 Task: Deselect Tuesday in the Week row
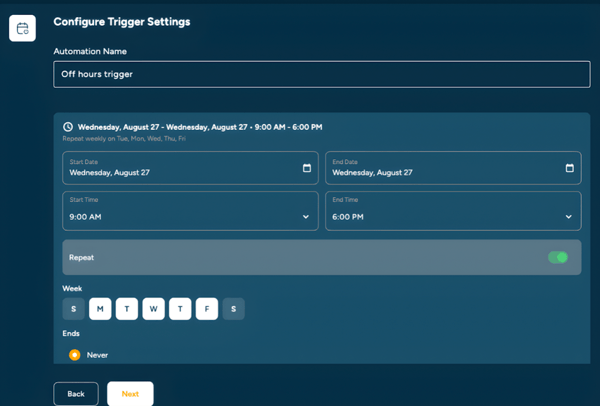127,309
